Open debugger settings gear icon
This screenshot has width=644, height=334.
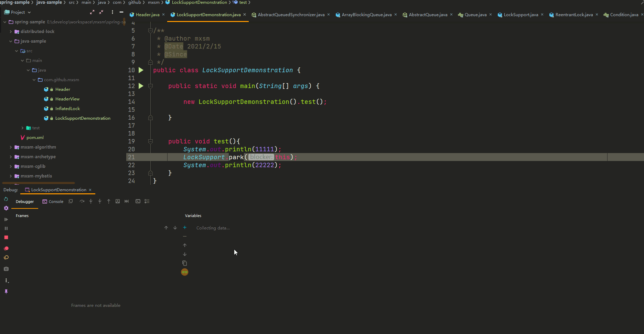[6, 208]
